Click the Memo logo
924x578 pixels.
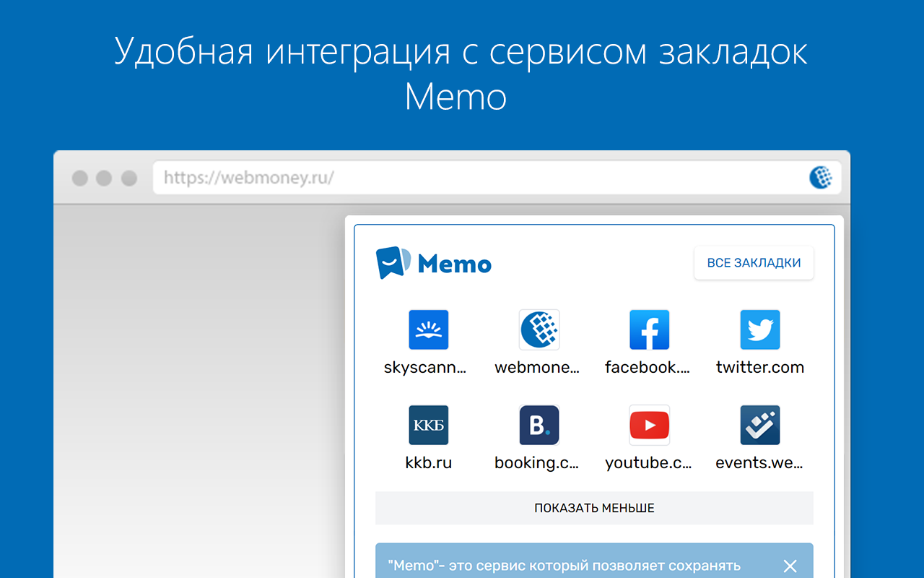tap(433, 264)
